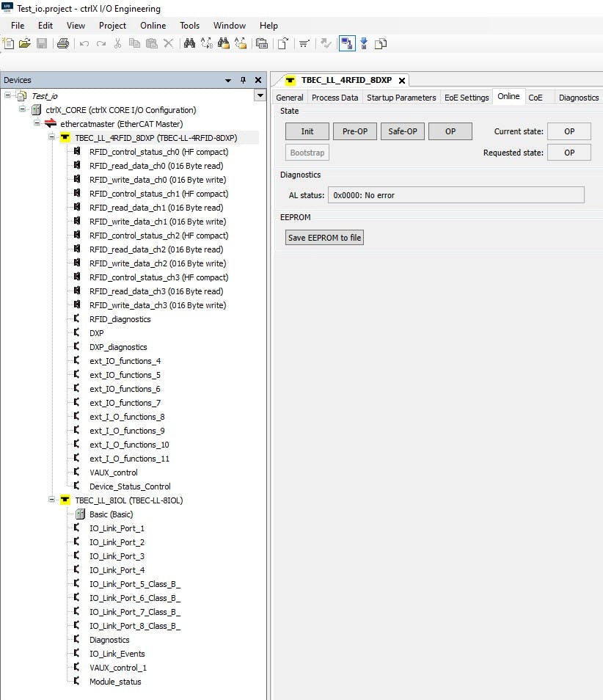This screenshot has height=700, width=603.
Task: Click the Open project folder icon
Action: click(x=25, y=43)
